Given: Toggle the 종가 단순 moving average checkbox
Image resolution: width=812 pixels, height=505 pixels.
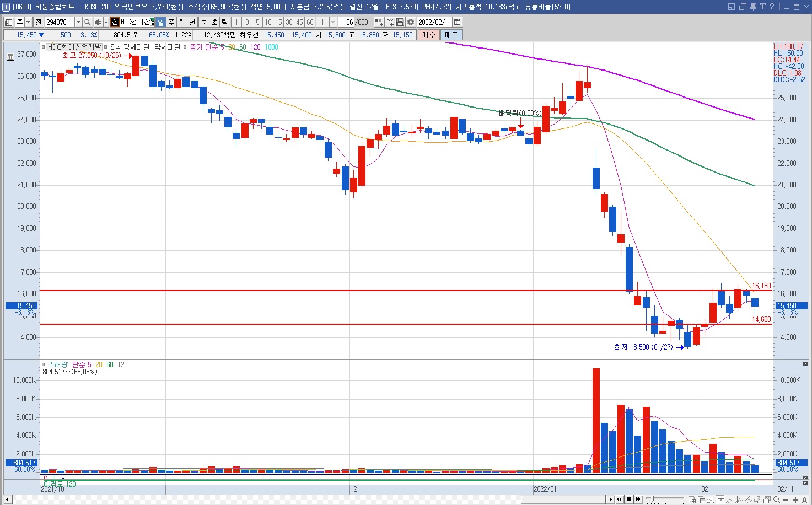Looking at the screenshot, I should tap(186, 47).
